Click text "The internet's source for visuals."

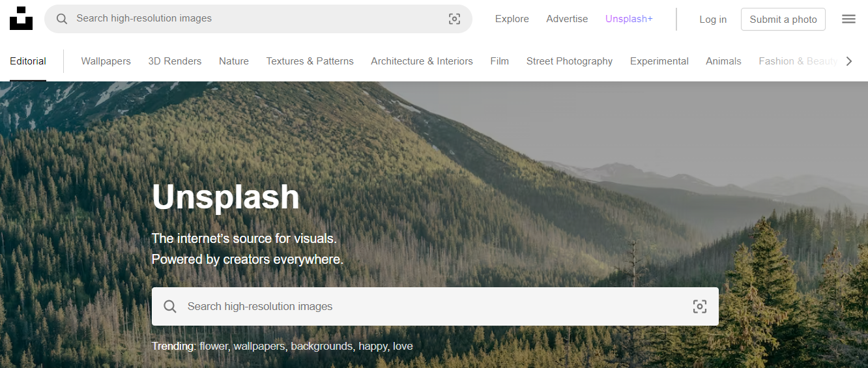point(244,238)
